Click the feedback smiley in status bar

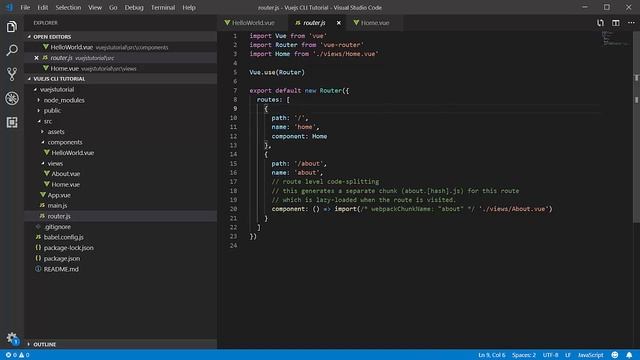(x=615, y=355)
